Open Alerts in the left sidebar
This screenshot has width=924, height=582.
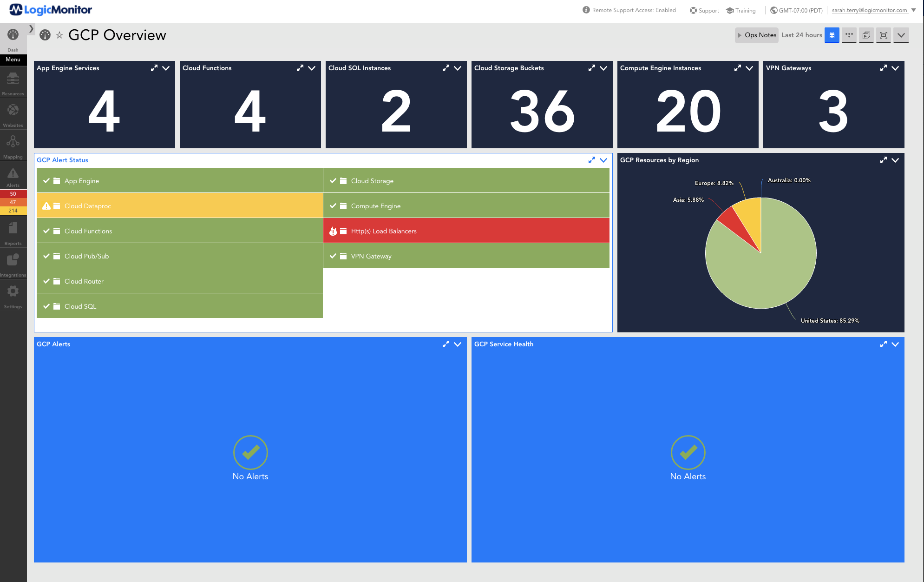[x=13, y=177]
